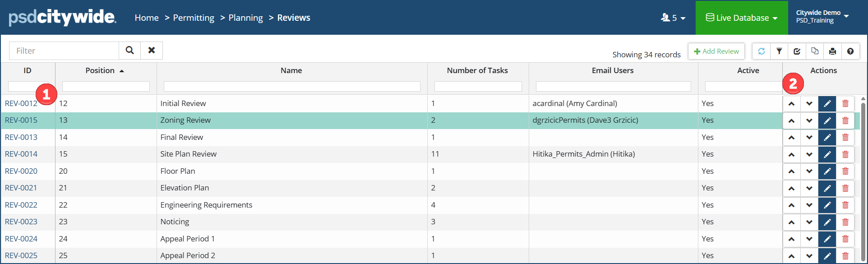Click the print icon in the toolbar
The height and width of the screenshot is (264, 868).
pyautogui.click(x=832, y=51)
